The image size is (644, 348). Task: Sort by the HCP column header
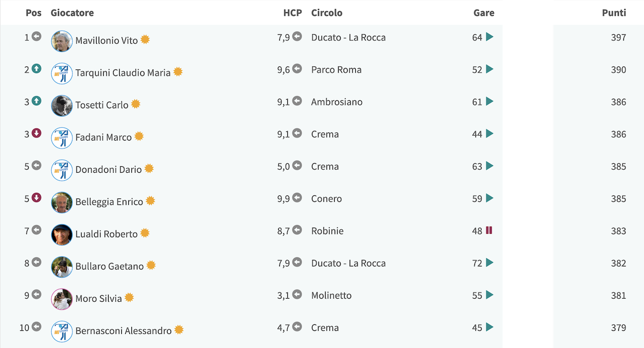[x=292, y=13]
